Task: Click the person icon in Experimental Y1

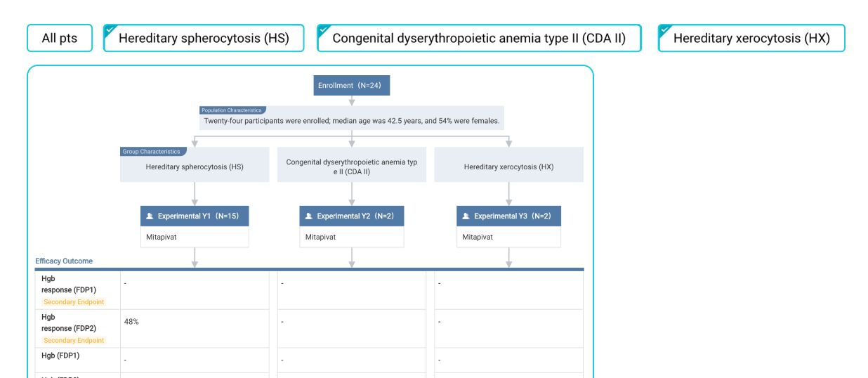Action: pyautogui.click(x=150, y=216)
